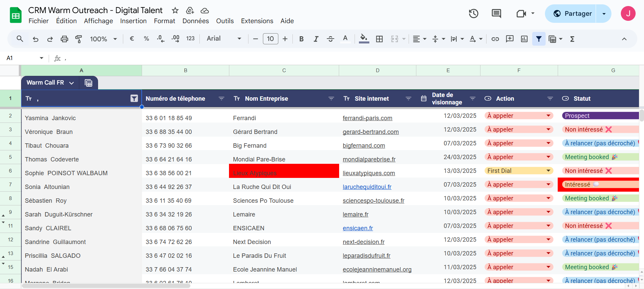Open the fill color bucket
The image size is (644, 289).
364,39
